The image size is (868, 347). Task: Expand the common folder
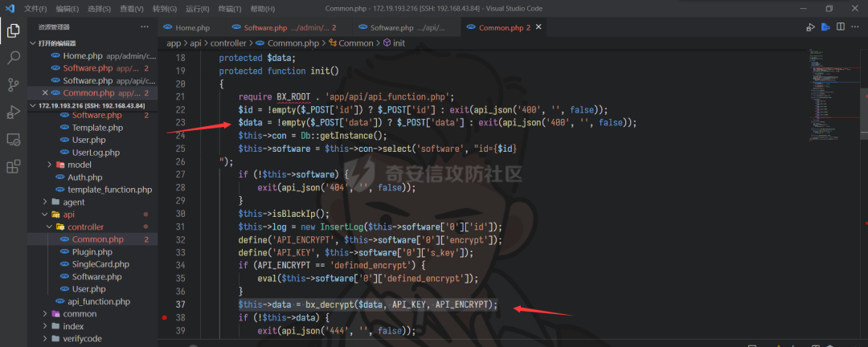80,314
